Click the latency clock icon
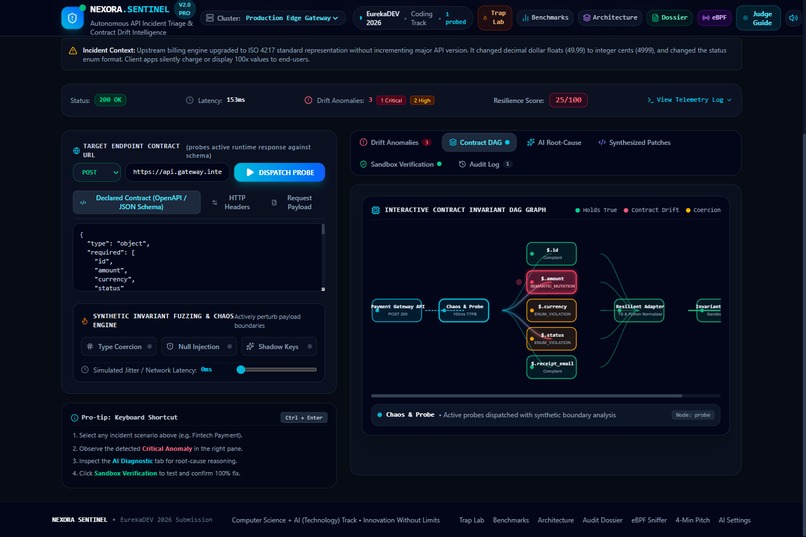Image resolution: width=806 pixels, height=537 pixels. (x=190, y=100)
